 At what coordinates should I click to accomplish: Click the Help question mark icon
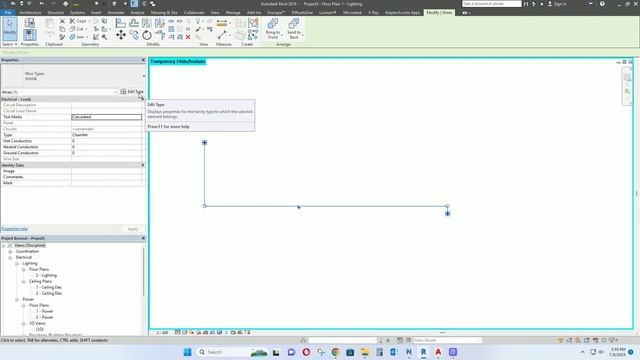pos(602,4)
